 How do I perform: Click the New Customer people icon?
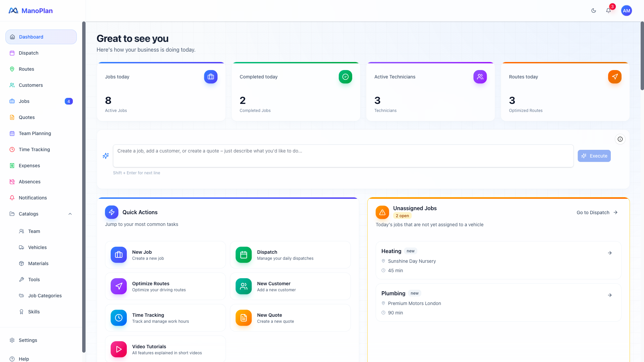point(244,286)
